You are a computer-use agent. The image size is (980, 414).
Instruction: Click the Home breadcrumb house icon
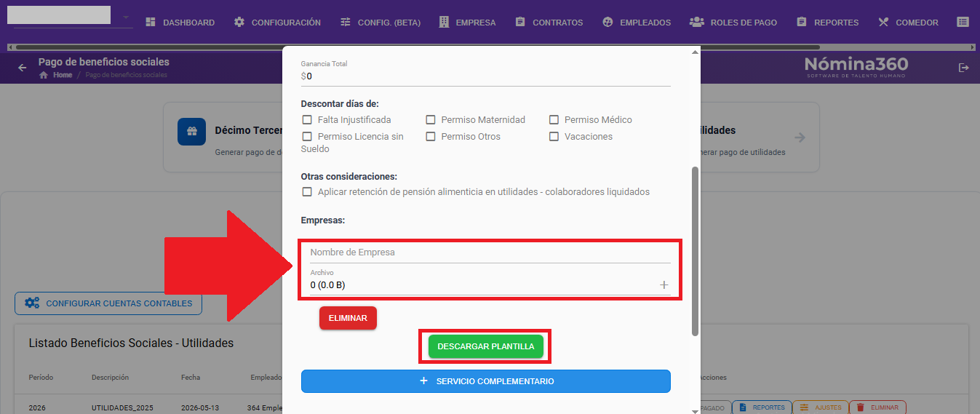tap(44, 75)
